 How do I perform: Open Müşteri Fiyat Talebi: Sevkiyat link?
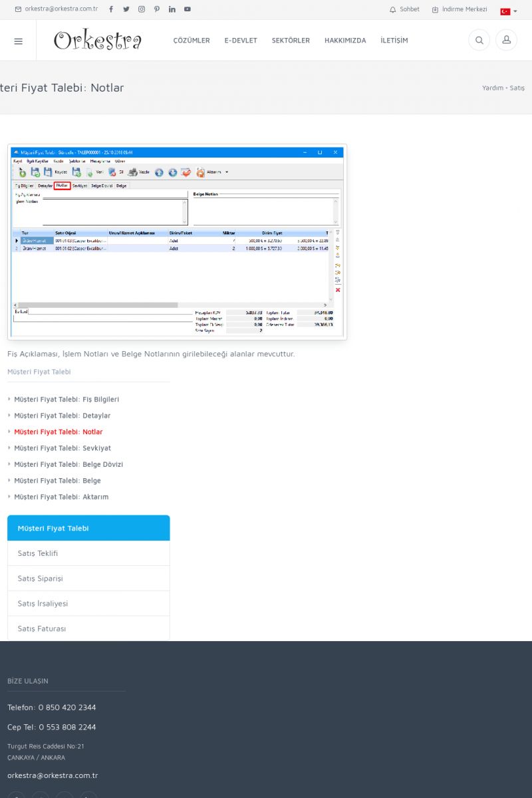(63, 448)
